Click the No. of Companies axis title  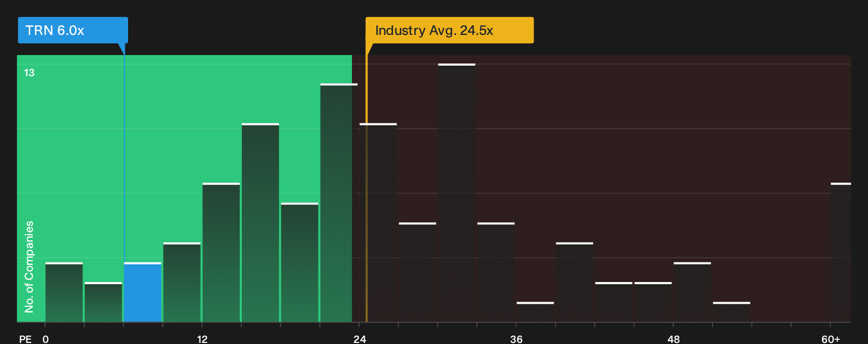click(x=29, y=266)
